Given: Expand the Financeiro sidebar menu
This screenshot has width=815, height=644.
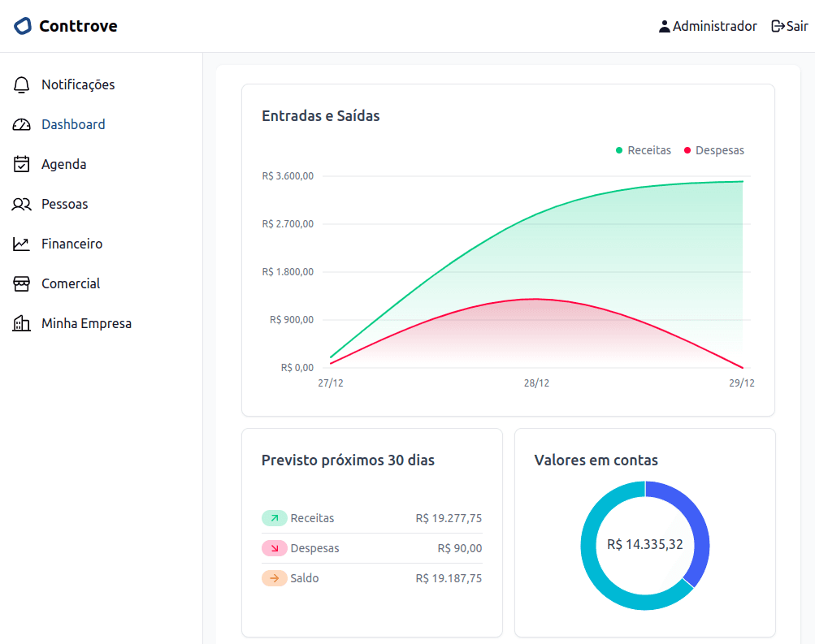Looking at the screenshot, I should 72,244.
